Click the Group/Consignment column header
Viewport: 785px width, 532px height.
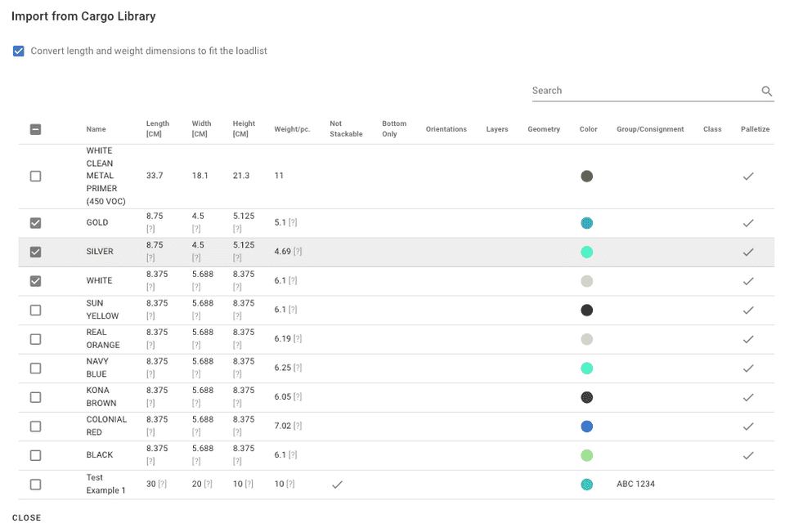click(650, 129)
